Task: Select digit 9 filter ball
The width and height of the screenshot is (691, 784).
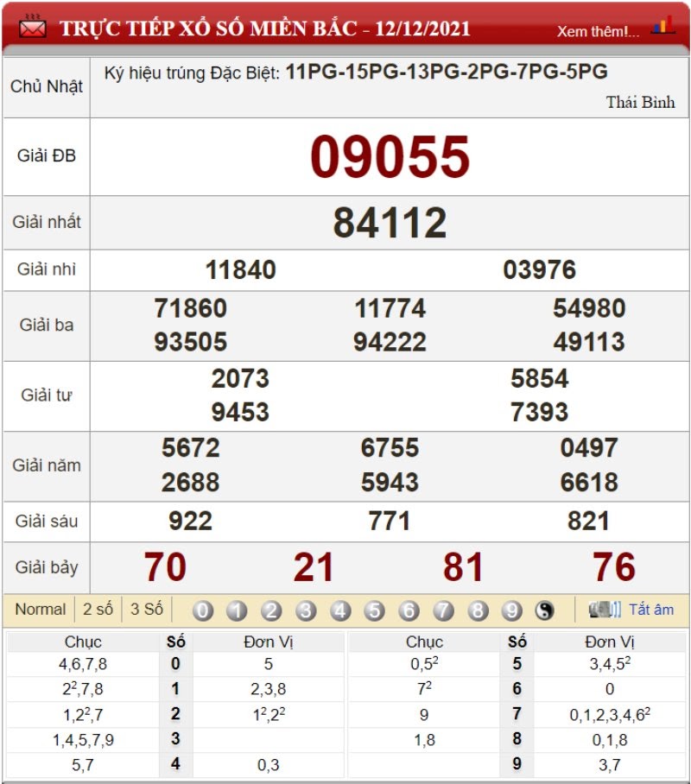Action: (512, 610)
